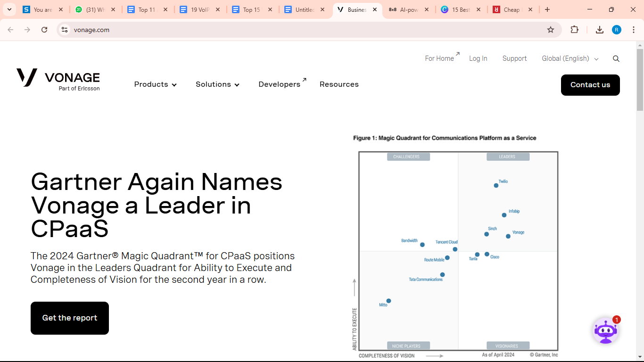Close the '19 VoIP' tab

point(218,9)
